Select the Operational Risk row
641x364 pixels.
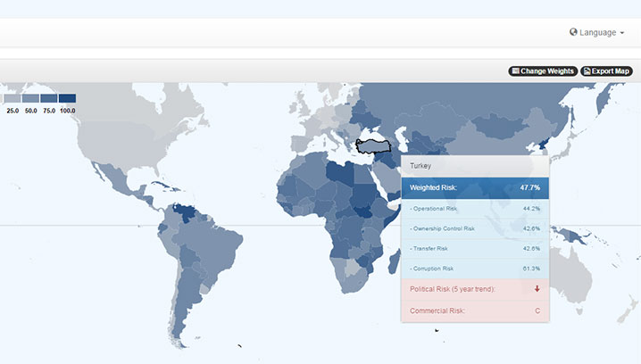(x=475, y=208)
